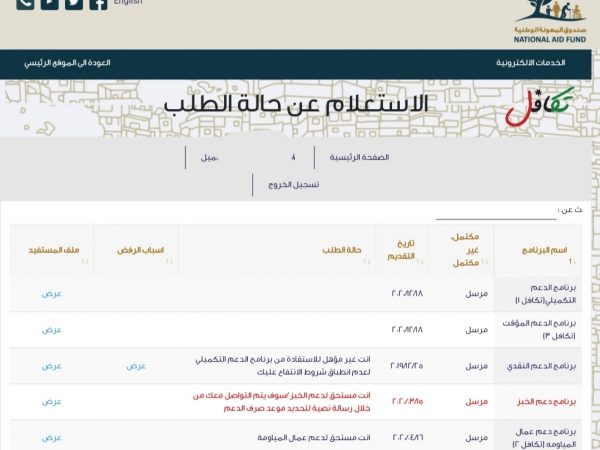Open the YouTube social icon
Viewport: 600px width, 450px height.
[x=49, y=3]
